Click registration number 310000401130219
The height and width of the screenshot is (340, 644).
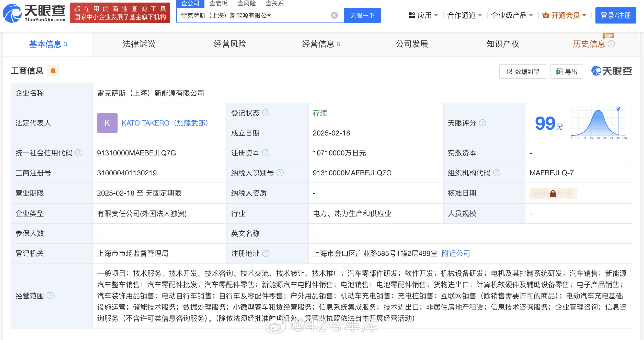point(127,173)
